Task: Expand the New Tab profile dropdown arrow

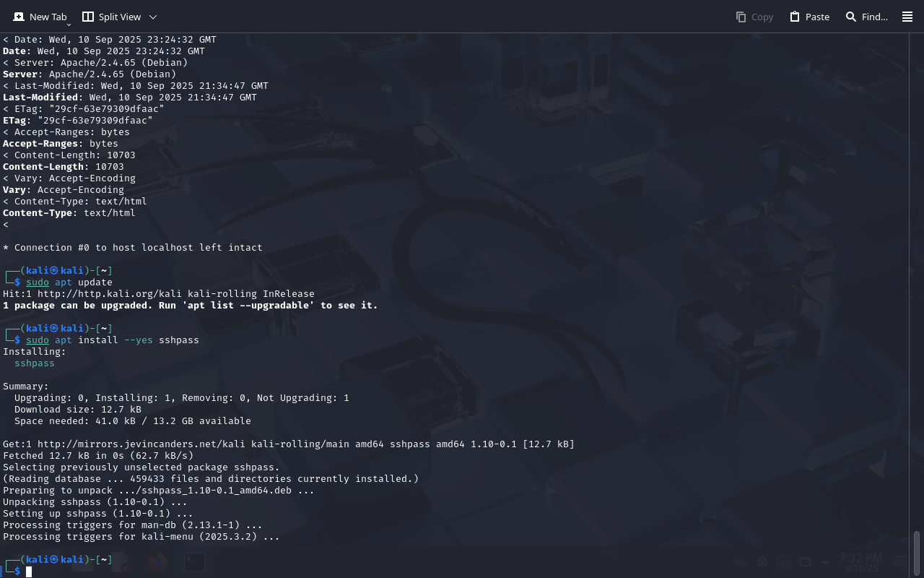Action: [69, 24]
